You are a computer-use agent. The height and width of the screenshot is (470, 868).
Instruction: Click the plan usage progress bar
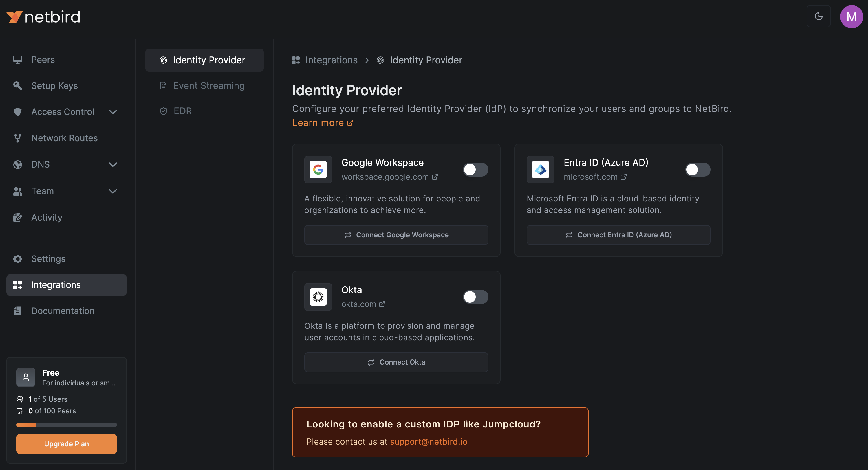click(66, 425)
